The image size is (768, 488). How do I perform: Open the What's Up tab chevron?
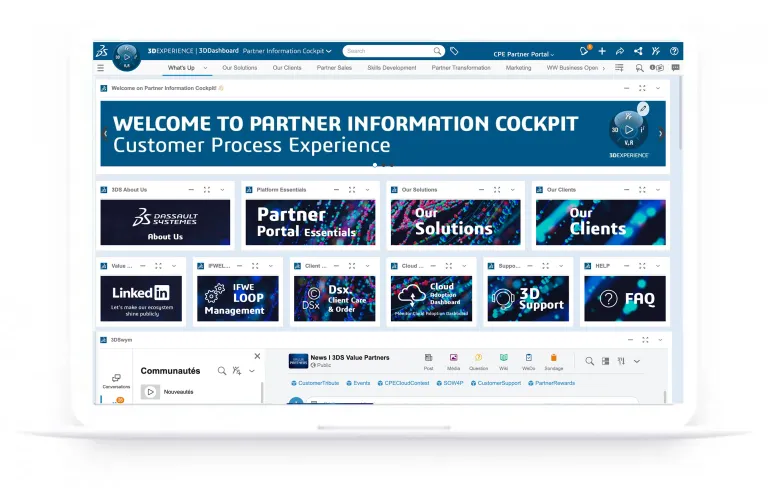(205, 68)
